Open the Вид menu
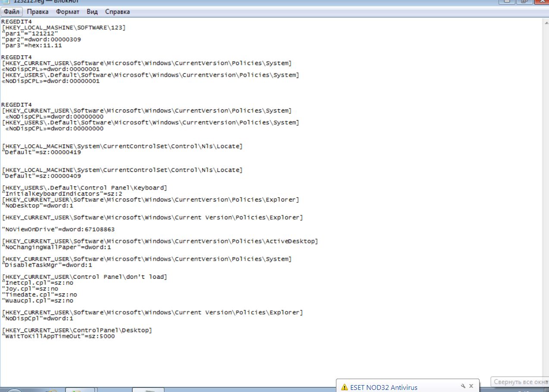 (92, 12)
